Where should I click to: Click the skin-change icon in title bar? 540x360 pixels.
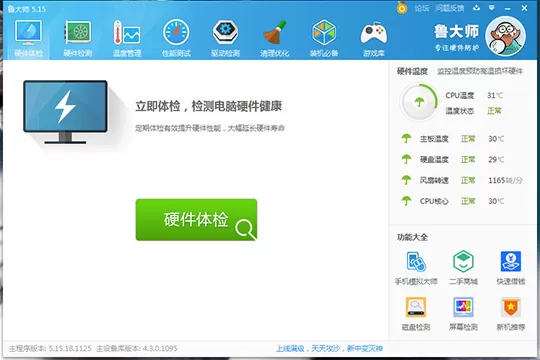point(476,8)
